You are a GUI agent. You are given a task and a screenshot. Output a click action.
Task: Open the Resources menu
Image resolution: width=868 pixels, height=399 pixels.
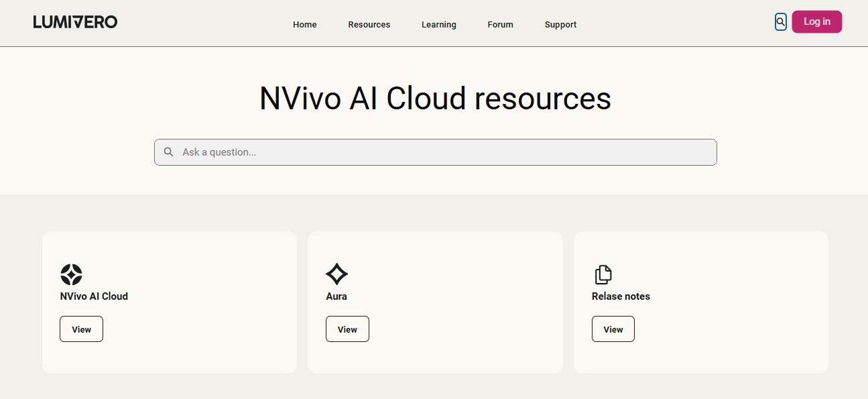pos(369,25)
